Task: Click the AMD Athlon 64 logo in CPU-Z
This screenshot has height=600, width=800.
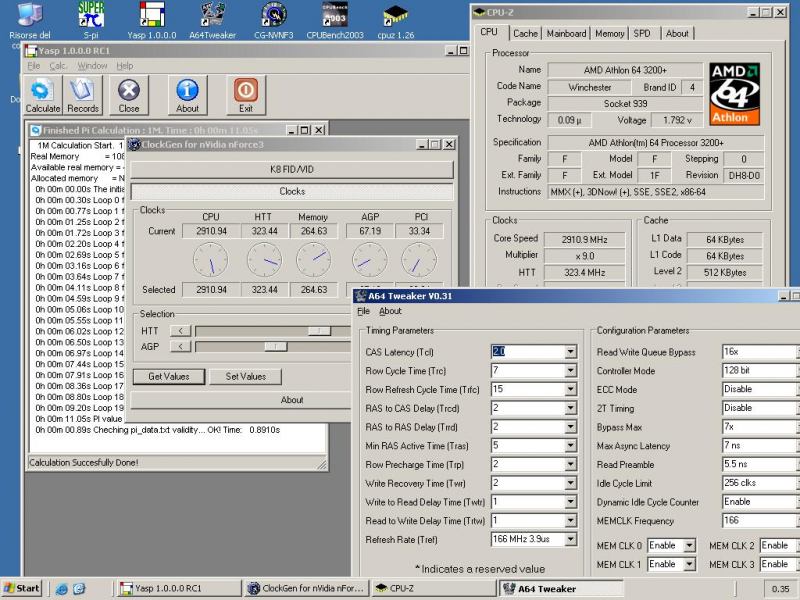Action: tap(735, 94)
